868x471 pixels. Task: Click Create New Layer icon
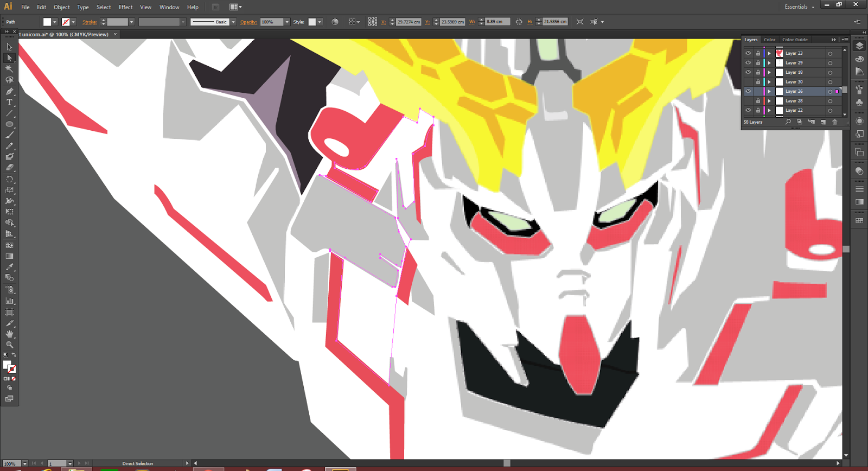point(823,122)
